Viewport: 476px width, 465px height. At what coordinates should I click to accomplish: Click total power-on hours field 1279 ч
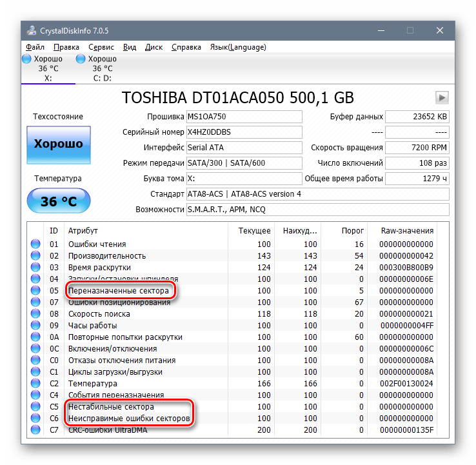tap(417, 179)
